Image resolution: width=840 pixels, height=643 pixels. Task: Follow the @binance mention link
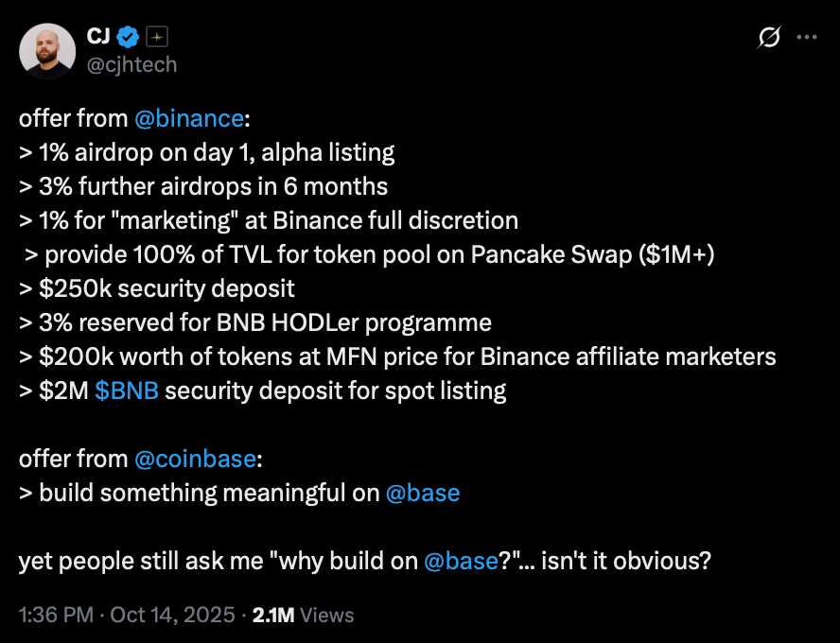(188, 118)
